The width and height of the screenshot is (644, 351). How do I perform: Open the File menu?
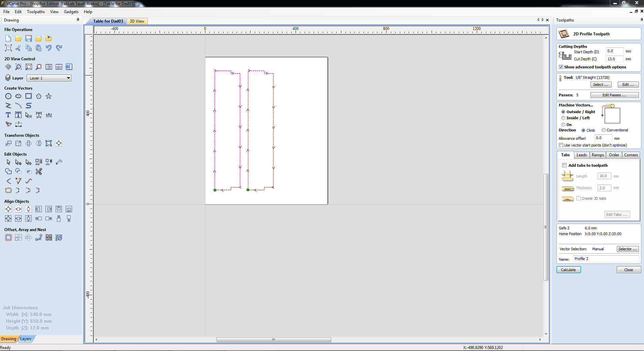coord(6,12)
